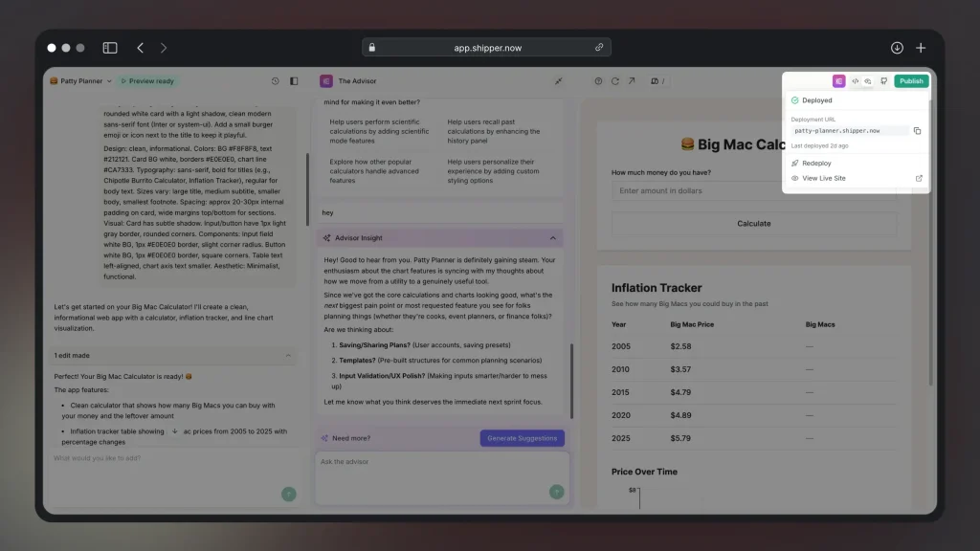Select suggestion about custom styling options
Image resolution: width=980 pixels, height=551 pixels.
coord(495,171)
